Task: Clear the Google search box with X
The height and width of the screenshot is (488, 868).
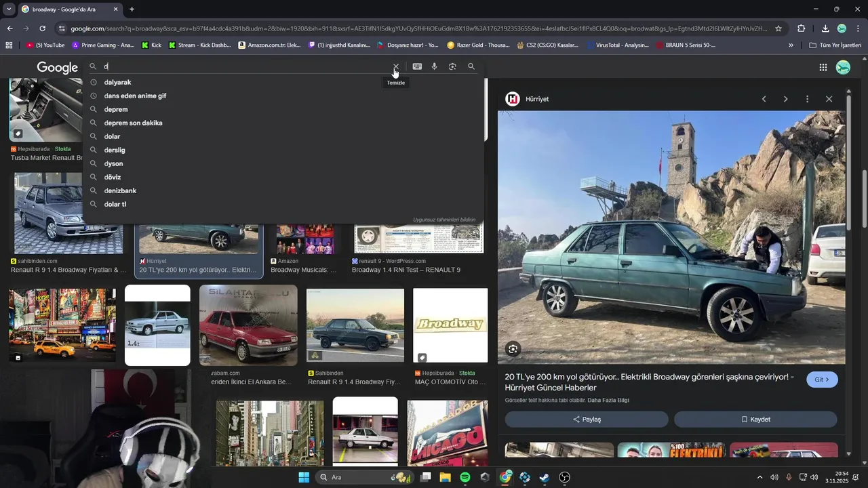Action: tap(396, 66)
